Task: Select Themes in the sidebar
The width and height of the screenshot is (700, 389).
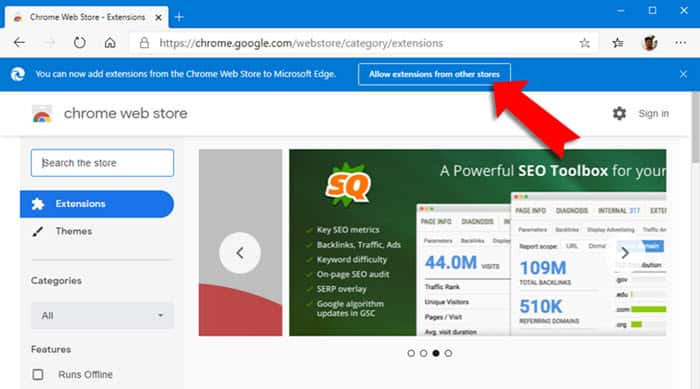Action: [x=74, y=231]
